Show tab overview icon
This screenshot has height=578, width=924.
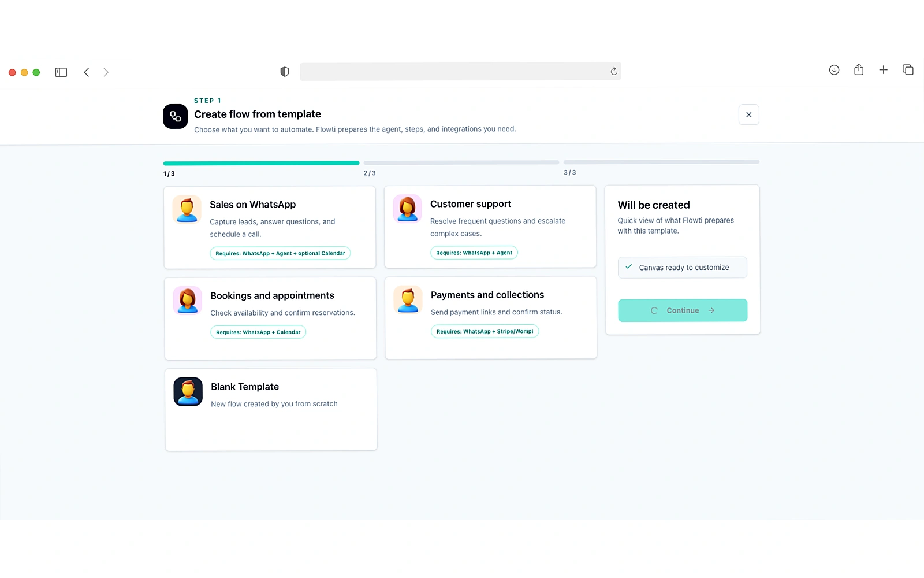[x=908, y=70]
